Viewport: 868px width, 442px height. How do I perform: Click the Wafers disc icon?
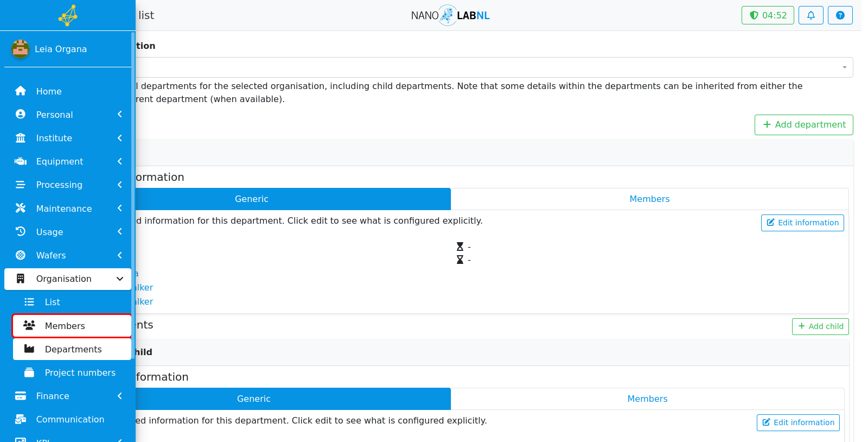pyautogui.click(x=21, y=255)
